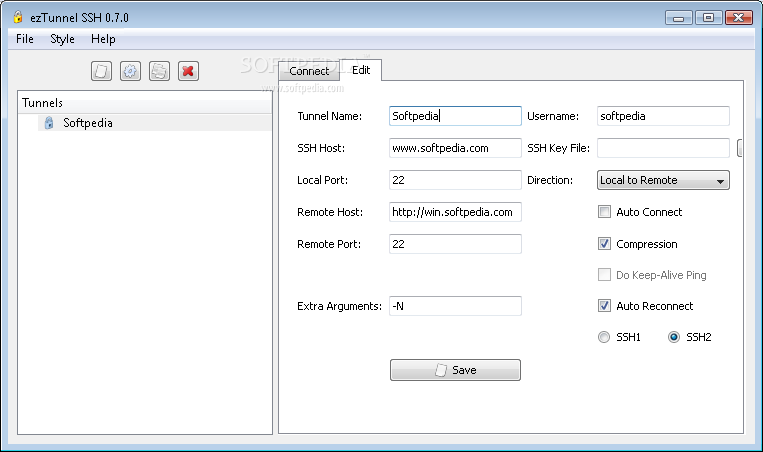
Task: Enable the Auto Connect checkbox
Action: tap(604, 212)
